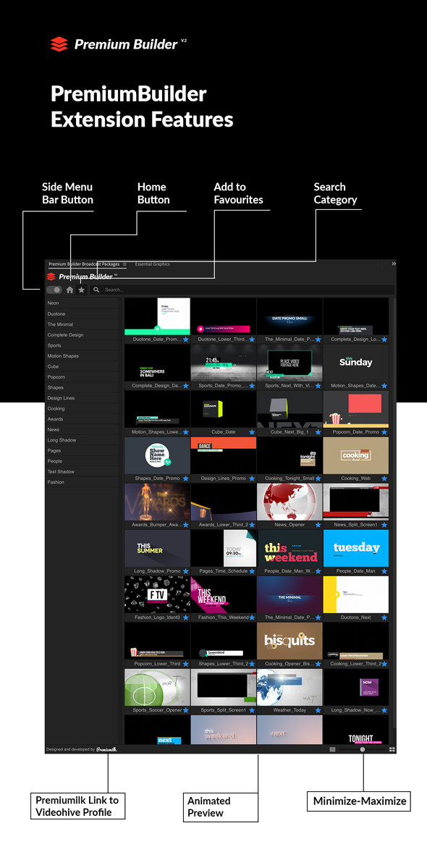This screenshot has width=427, height=868.
Task: Pick the Awards category
Action: click(83, 419)
